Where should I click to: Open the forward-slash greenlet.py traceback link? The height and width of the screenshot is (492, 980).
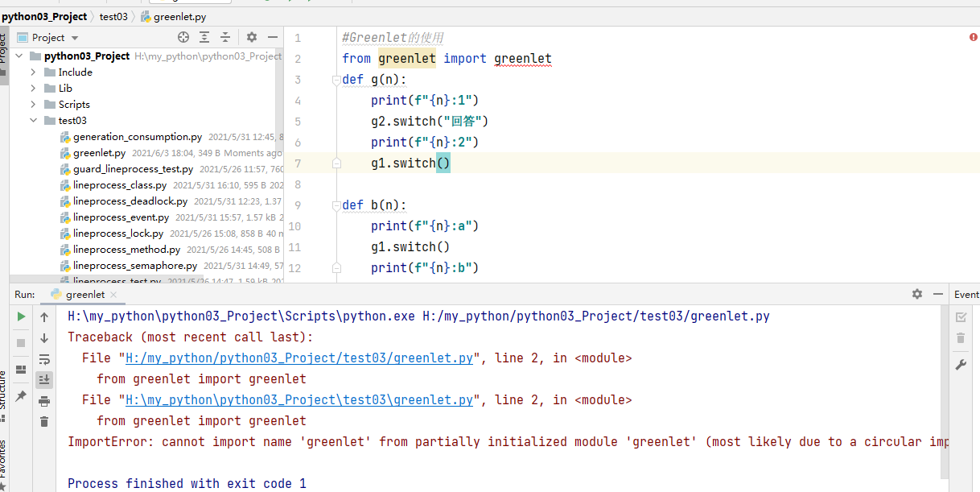click(x=299, y=358)
